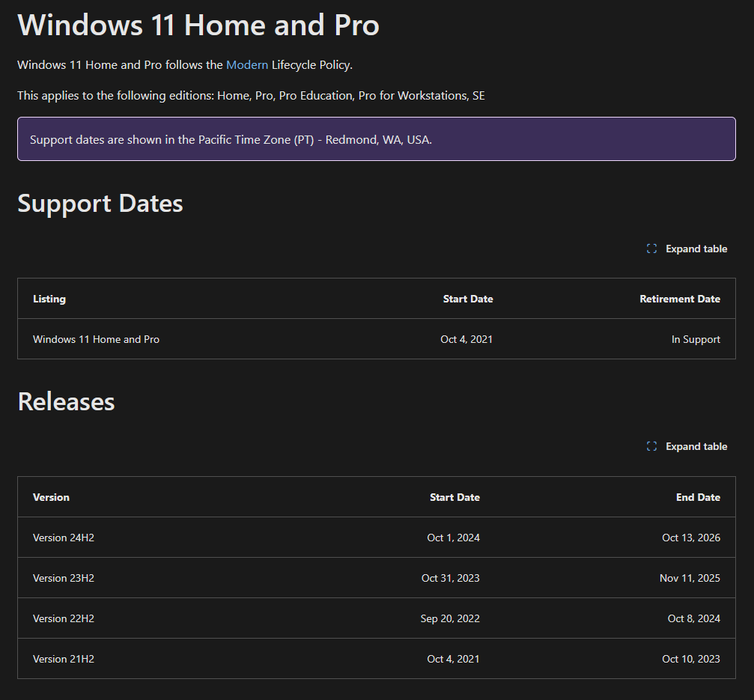Select the 'Version 23H2' row label
754x700 pixels.
pyautogui.click(x=64, y=578)
